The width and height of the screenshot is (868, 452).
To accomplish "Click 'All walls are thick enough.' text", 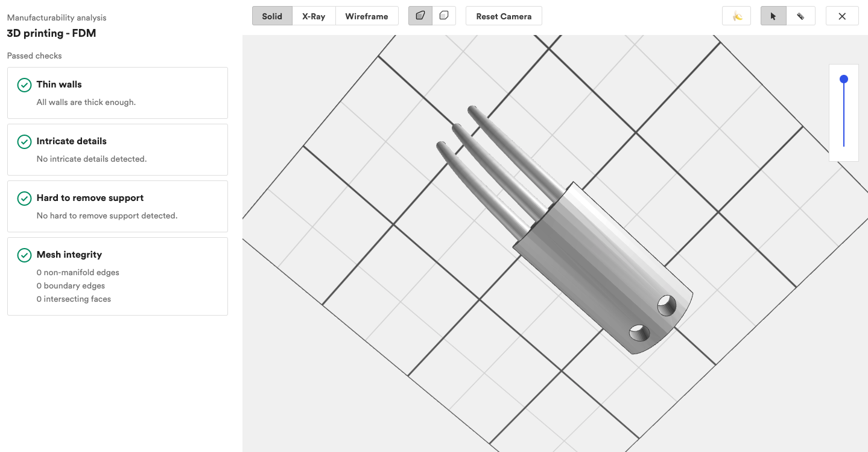I will 86,102.
